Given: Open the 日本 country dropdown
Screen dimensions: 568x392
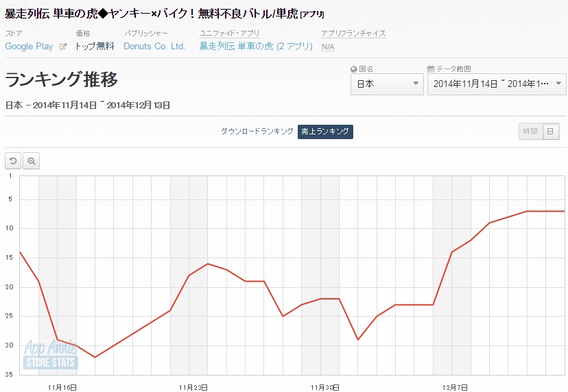Looking at the screenshot, I should click(387, 84).
